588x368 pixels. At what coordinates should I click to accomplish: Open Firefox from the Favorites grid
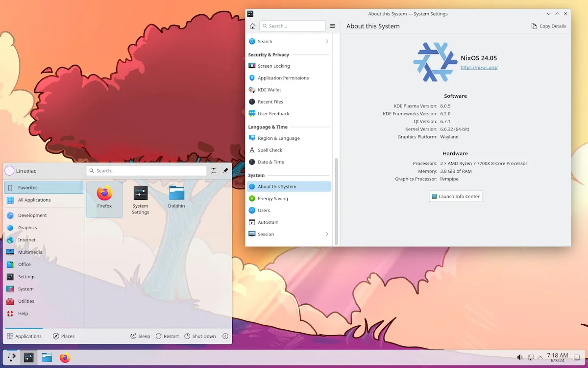[104, 199]
